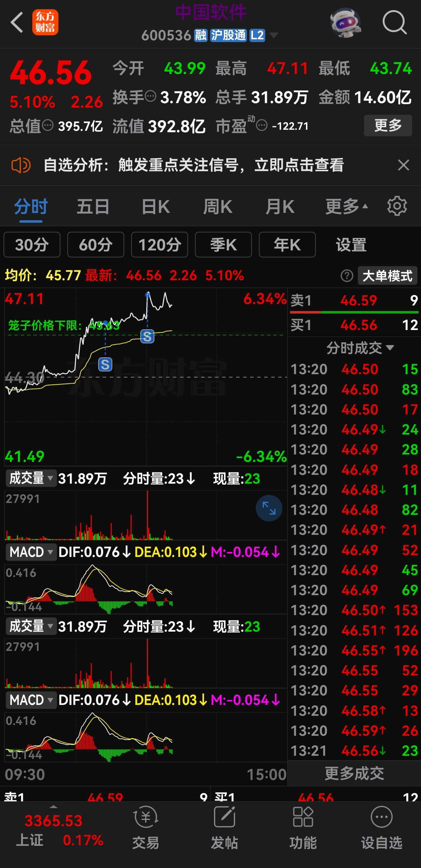421x868 pixels.
Task: Open 发帖 compose icon
Action: (x=225, y=817)
